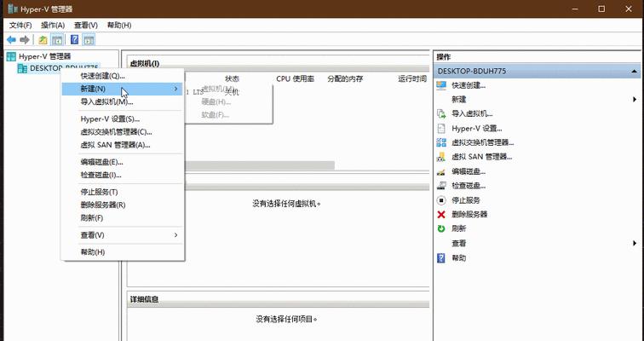Viewport: 644px width, 341px height.
Task: Click the Hyper-V Manager title bar icon
Action: coord(13,9)
